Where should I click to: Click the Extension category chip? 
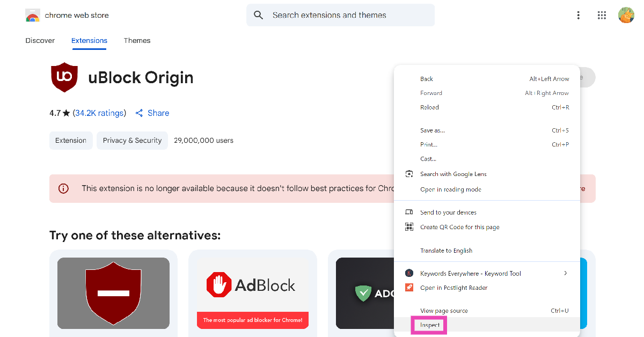(71, 141)
